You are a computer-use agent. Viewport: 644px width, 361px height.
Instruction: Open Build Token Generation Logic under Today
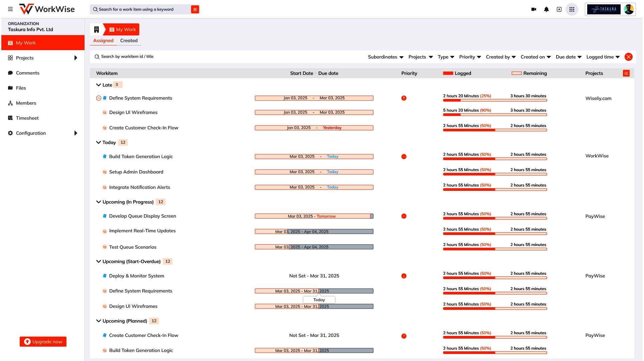tap(141, 156)
